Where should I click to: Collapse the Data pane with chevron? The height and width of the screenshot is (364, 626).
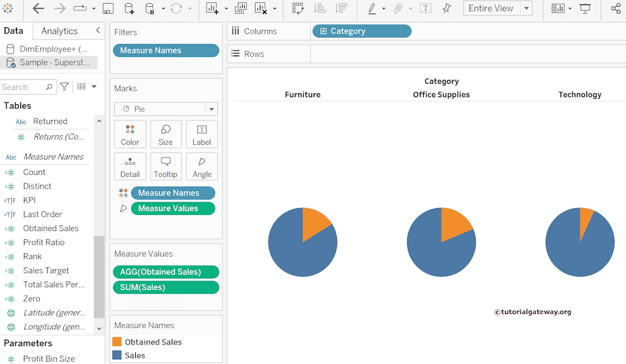tap(98, 31)
